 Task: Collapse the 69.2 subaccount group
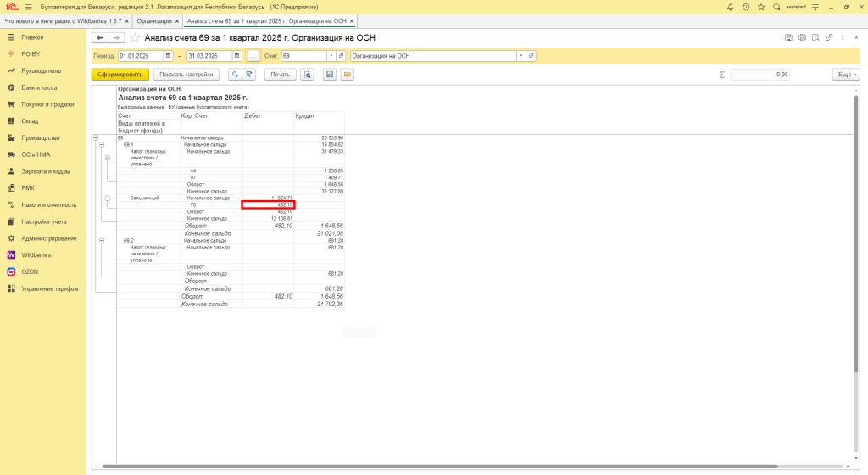pyautogui.click(x=101, y=241)
